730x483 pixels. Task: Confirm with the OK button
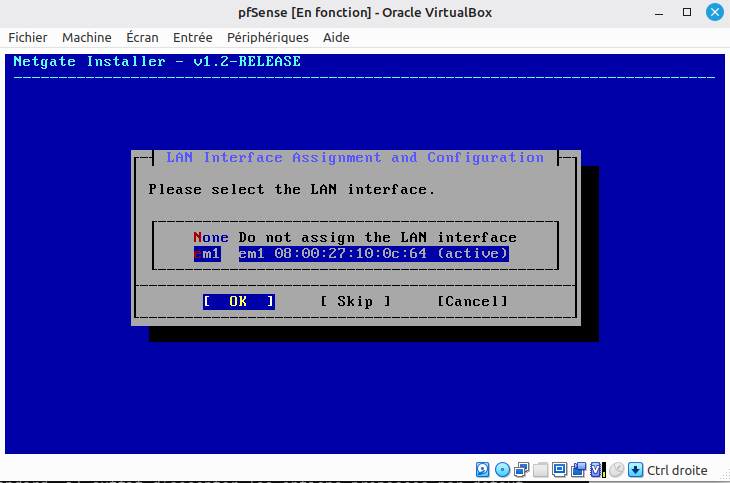[238, 301]
